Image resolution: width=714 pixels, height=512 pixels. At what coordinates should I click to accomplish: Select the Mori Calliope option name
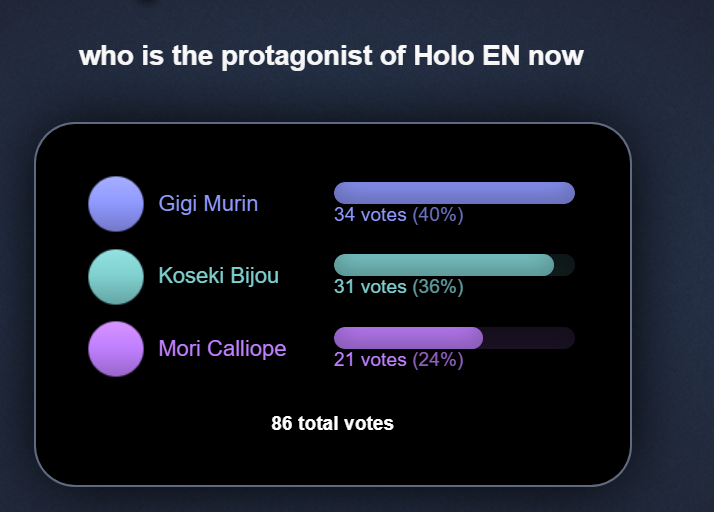pyautogui.click(x=222, y=348)
